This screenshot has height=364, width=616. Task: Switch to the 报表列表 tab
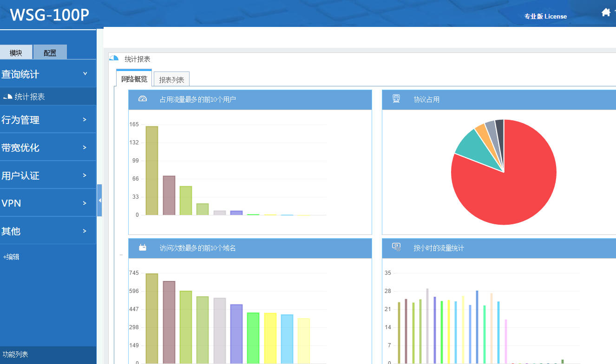[171, 80]
